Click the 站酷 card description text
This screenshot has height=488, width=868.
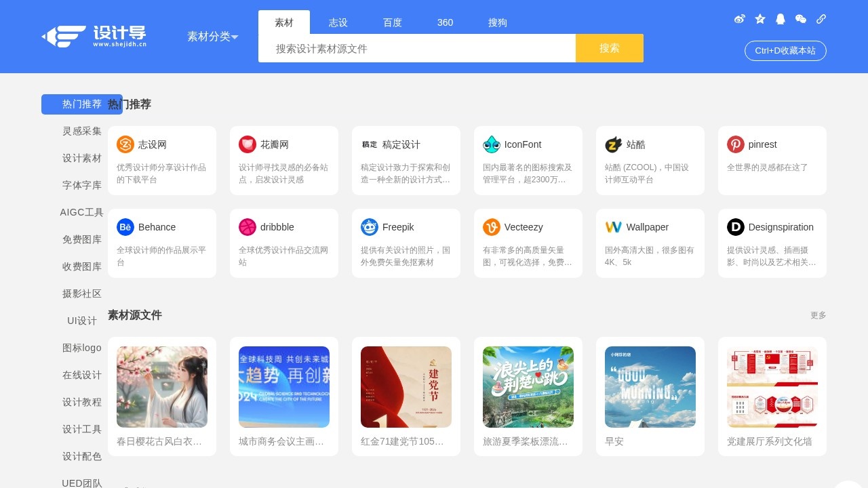tap(647, 174)
